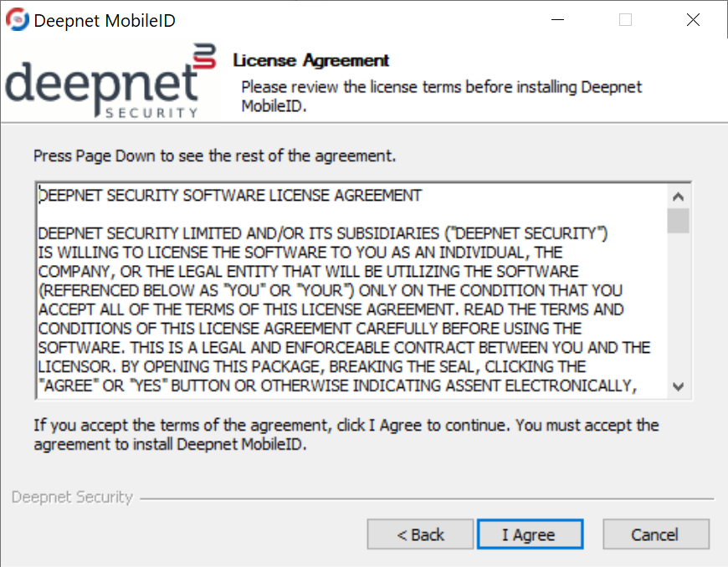Cancel the Deepnet MobileID installation
This screenshot has width=728, height=567.
click(x=655, y=535)
